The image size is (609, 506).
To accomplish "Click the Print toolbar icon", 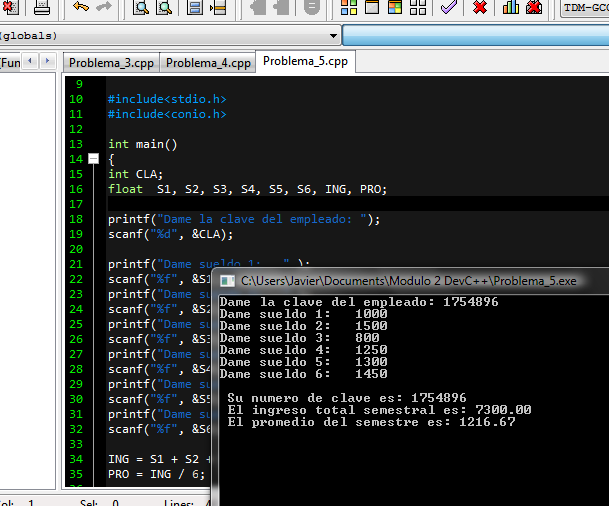I will [42, 7].
